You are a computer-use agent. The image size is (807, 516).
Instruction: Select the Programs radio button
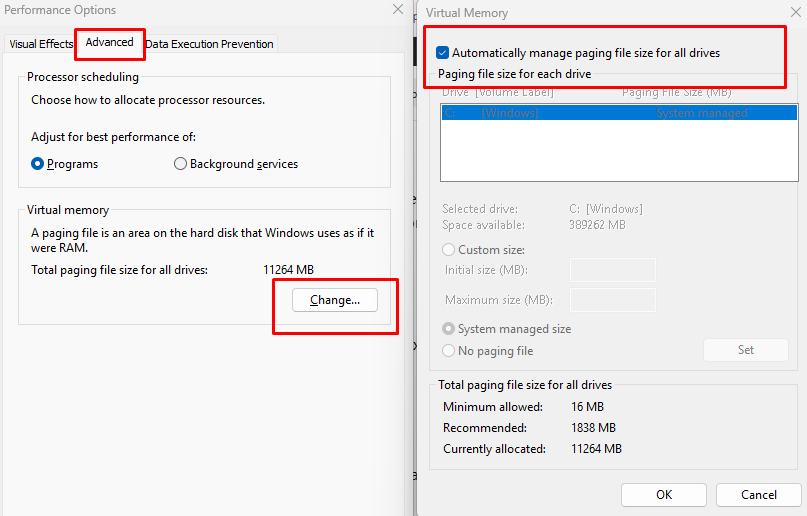click(39, 164)
